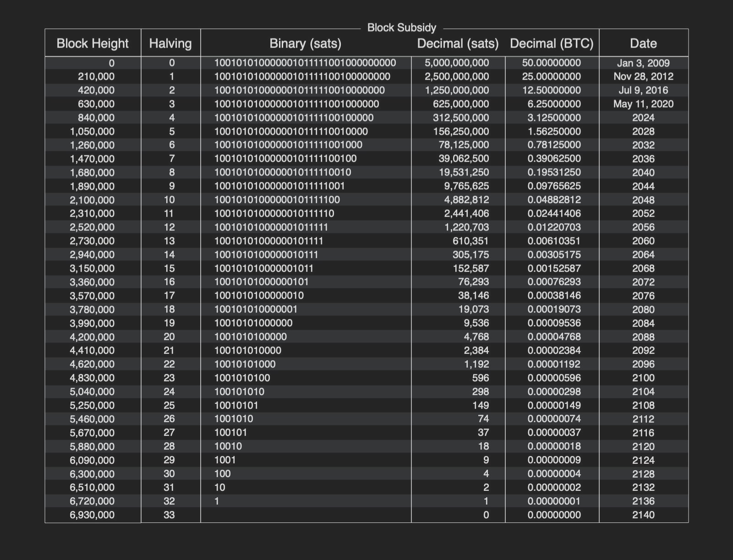Click the 50.00000000 BTC cell
Image resolution: width=733 pixels, height=560 pixels.
tap(552, 63)
